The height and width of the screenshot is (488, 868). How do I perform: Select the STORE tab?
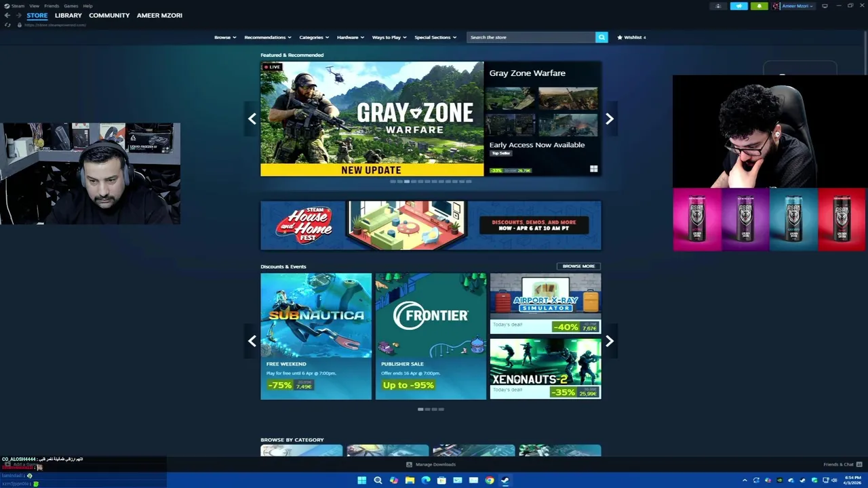pyautogui.click(x=37, y=15)
